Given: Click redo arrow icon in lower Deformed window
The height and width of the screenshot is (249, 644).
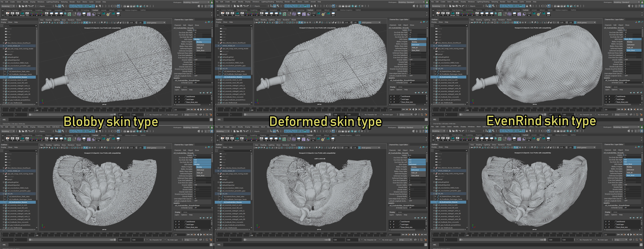Looking at the screenshot, I should [x=247, y=131].
